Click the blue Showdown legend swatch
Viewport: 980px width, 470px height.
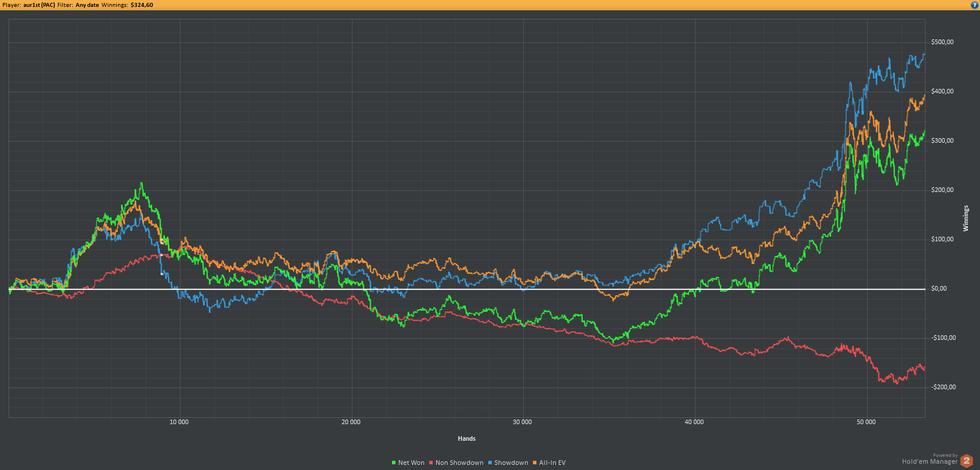click(x=490, y=463)
